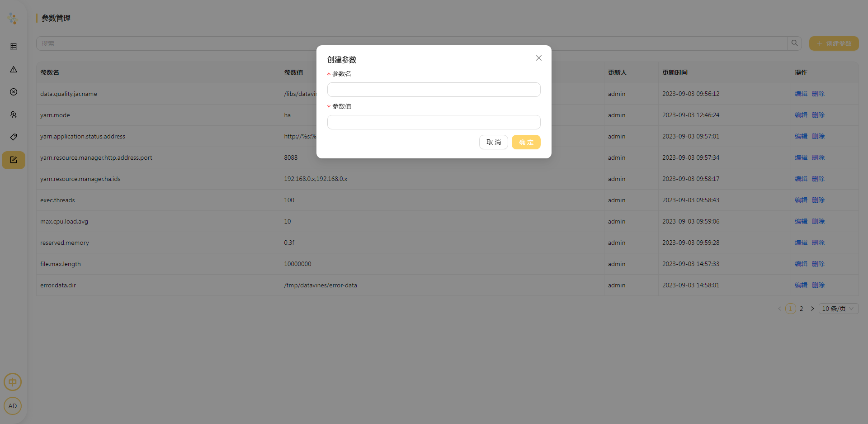The width and height of the screenshot is (868, 424).
Task: Click 编辑 for yarn.mode
Action: tap(801, 115)
